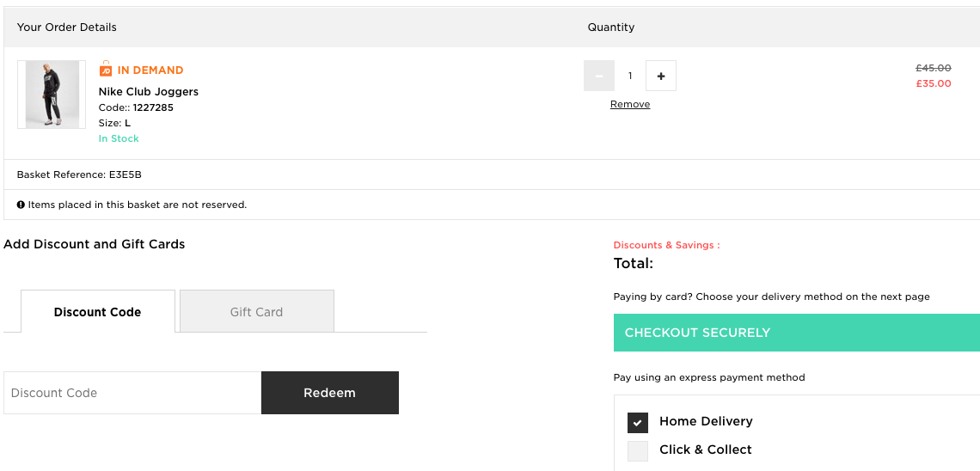
Task: Click the IN DEMAND orange label
Action: 150,70
